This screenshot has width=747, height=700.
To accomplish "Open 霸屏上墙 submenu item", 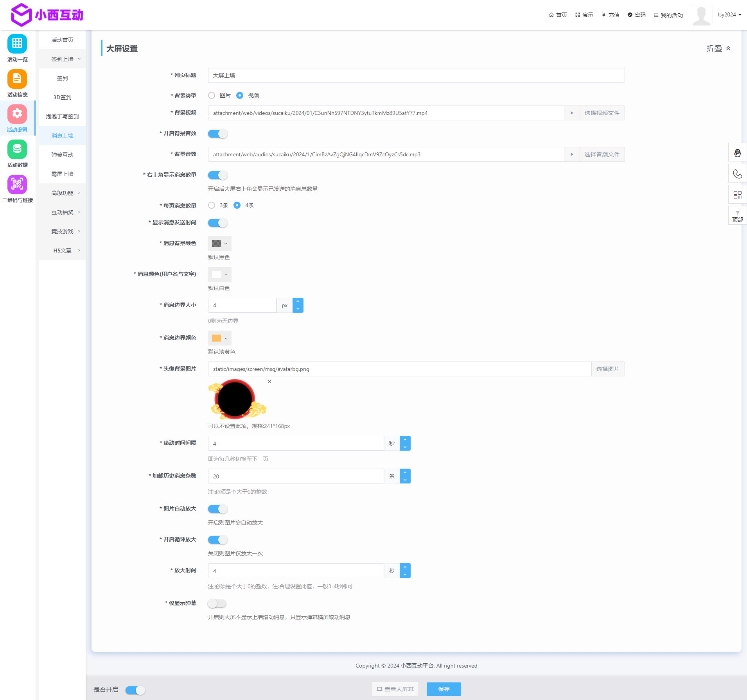I will (63, 174).
